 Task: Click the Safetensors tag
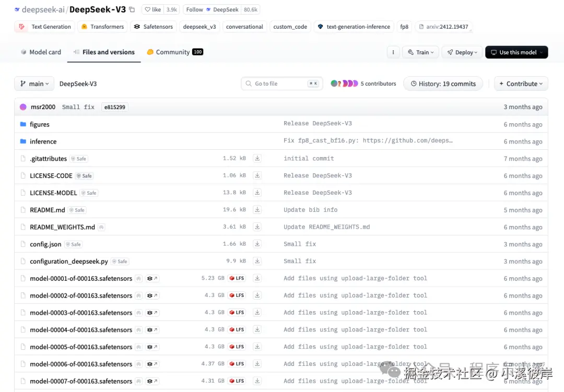pyautogui.click(x=154, y=27)
